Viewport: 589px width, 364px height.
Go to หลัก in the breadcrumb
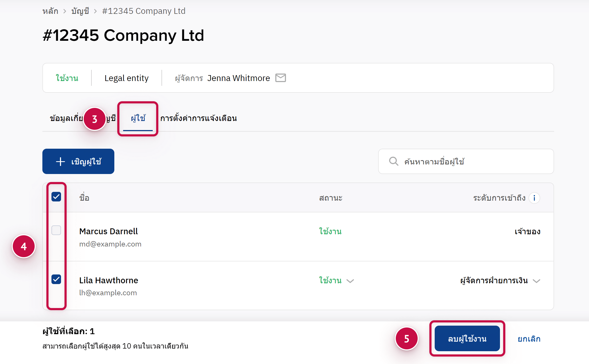coord(50,11)
